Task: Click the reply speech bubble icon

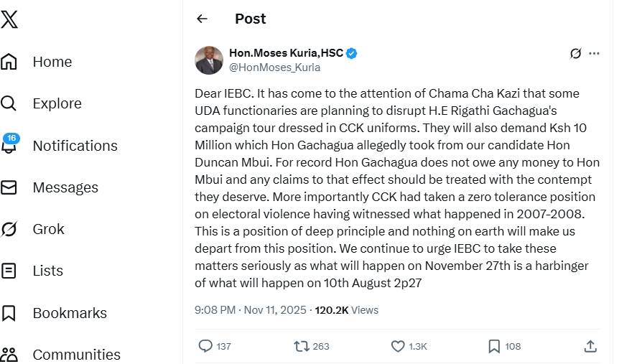Action: [x=205, y=346]
